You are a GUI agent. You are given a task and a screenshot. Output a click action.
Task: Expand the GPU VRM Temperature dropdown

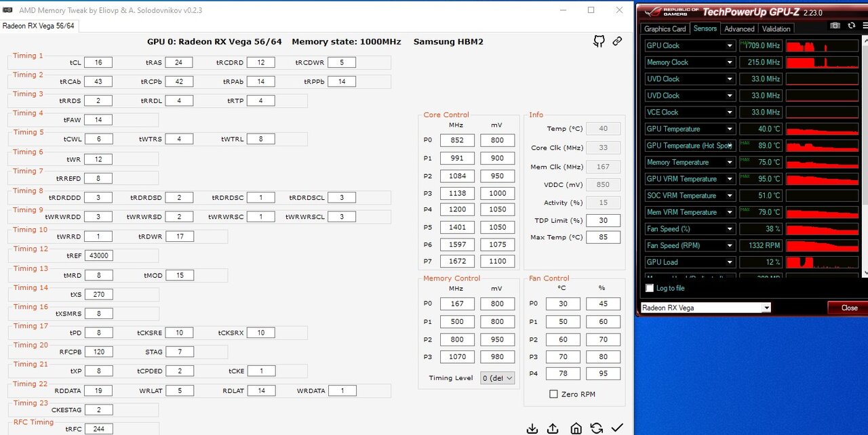(730, 179)
